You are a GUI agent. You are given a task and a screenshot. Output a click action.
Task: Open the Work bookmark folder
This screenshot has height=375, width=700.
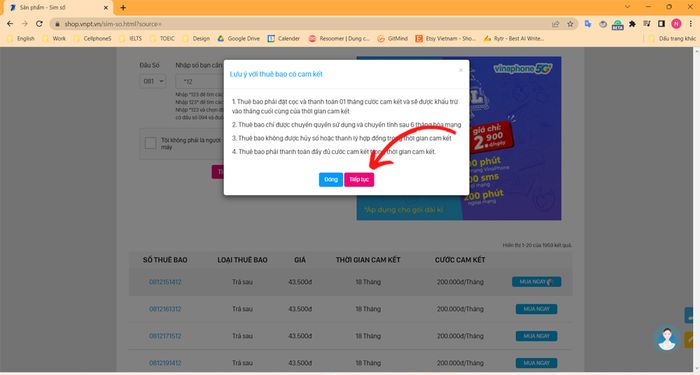54,39
